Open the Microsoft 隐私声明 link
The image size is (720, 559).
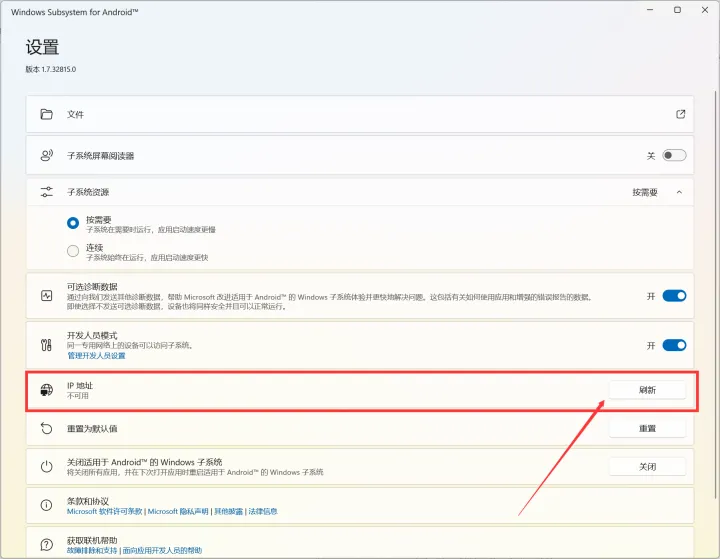click(x=178, y=511)
